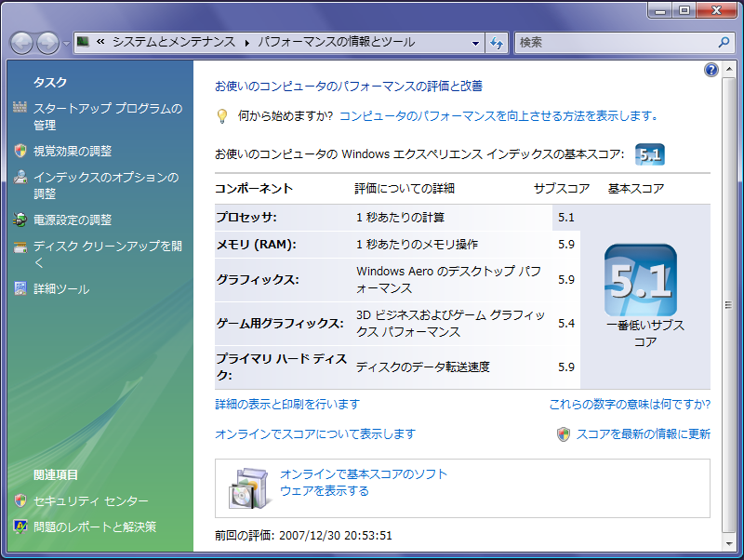Image resolution: width=744 pixels, height=560 pixels.
Task: Open 問題のレポートと解決策 link
Action: [95, 527]
